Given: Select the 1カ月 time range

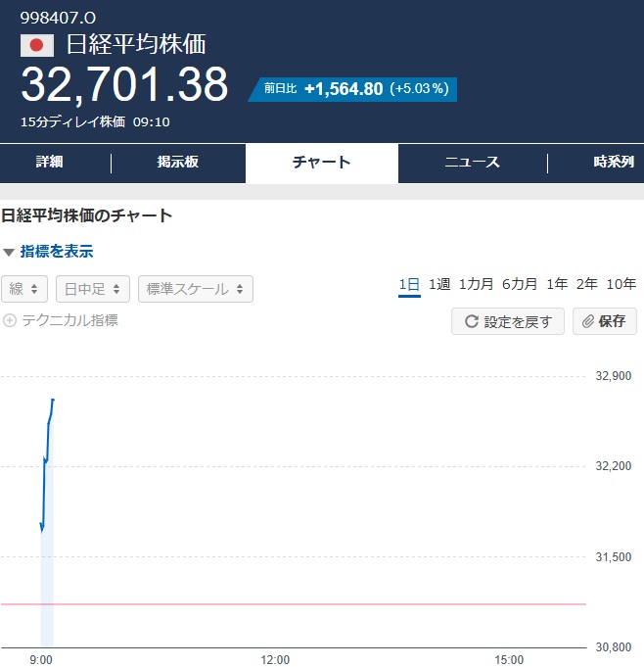Looking at the screenshot, I should coord(476,284).
